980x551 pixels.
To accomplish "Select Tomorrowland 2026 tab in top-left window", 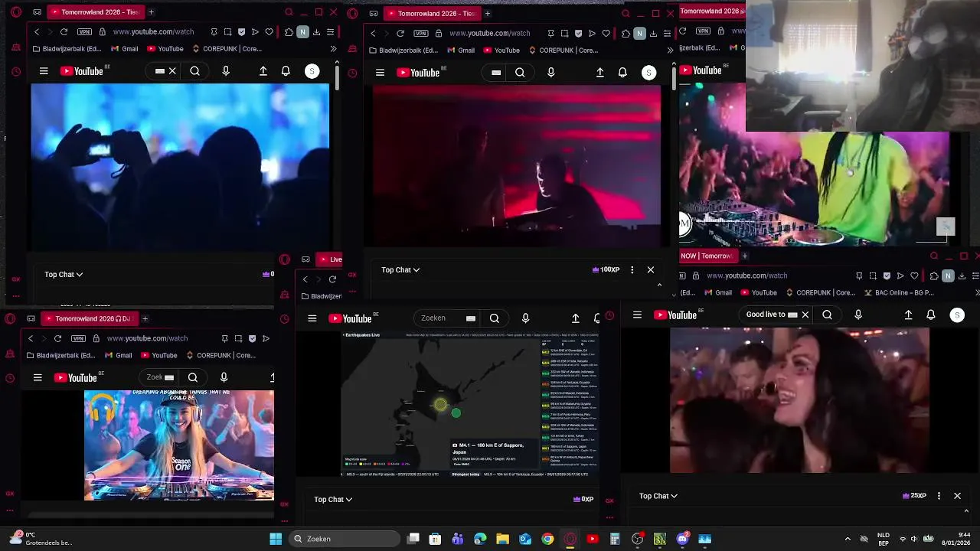I will (94, 12).
